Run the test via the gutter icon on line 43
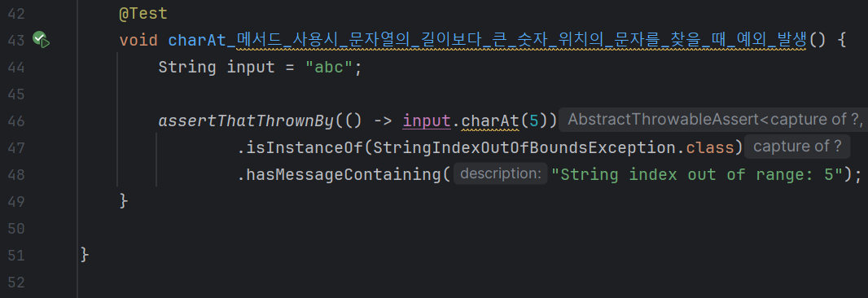 click(x=41, y=39)
